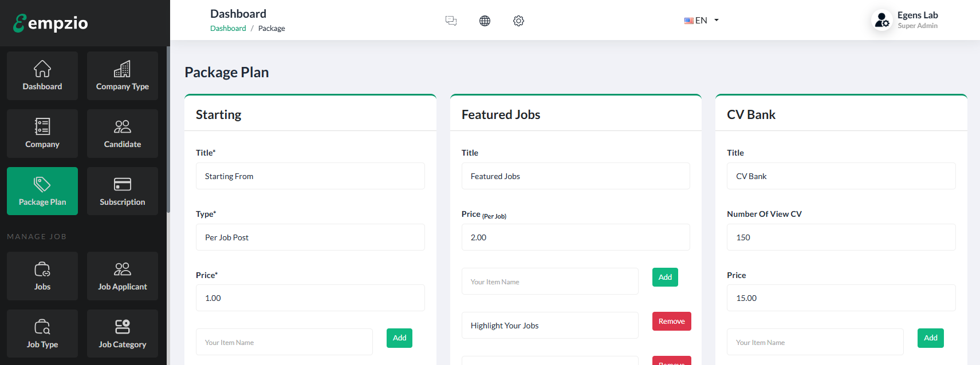Viewport: 980px width, 365px height.
Task: Open the Candidate sidebar tile
Action: (123, 134)
